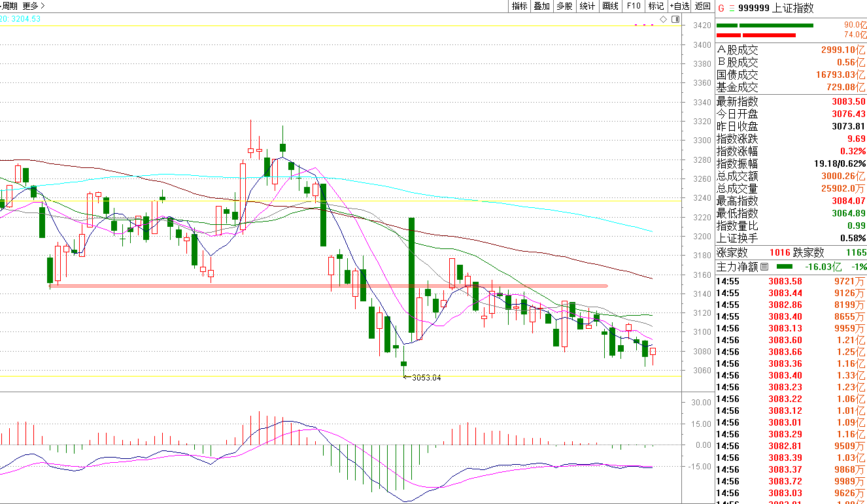
Task: Click the green three-line icon next to G
Action: coord(732,8)
